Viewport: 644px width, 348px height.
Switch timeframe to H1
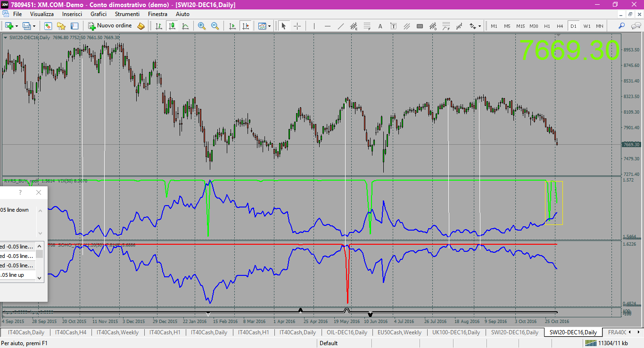point(547,26)
